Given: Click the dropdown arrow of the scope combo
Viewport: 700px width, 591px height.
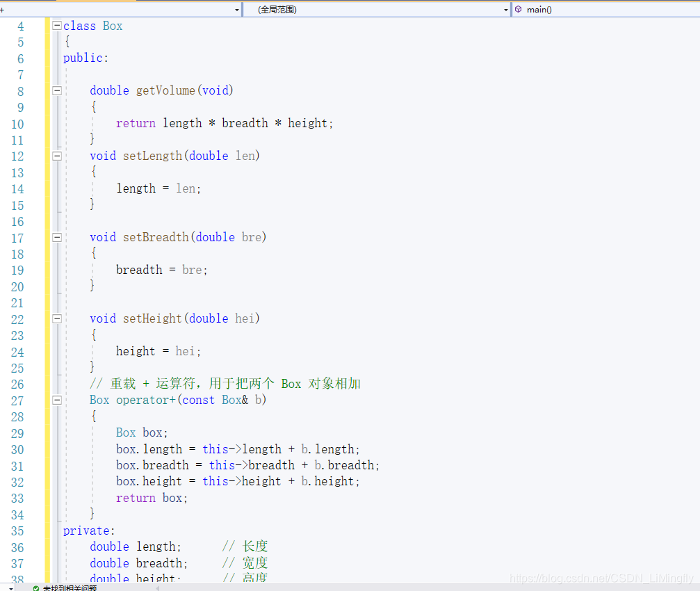Looking at the screenshot, I should tap(507, 9).
